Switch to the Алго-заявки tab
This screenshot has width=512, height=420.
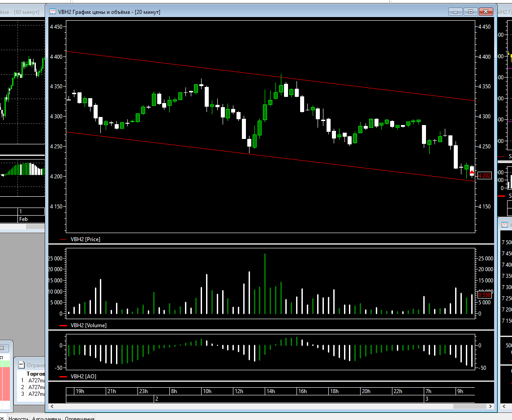click(46, 418)
